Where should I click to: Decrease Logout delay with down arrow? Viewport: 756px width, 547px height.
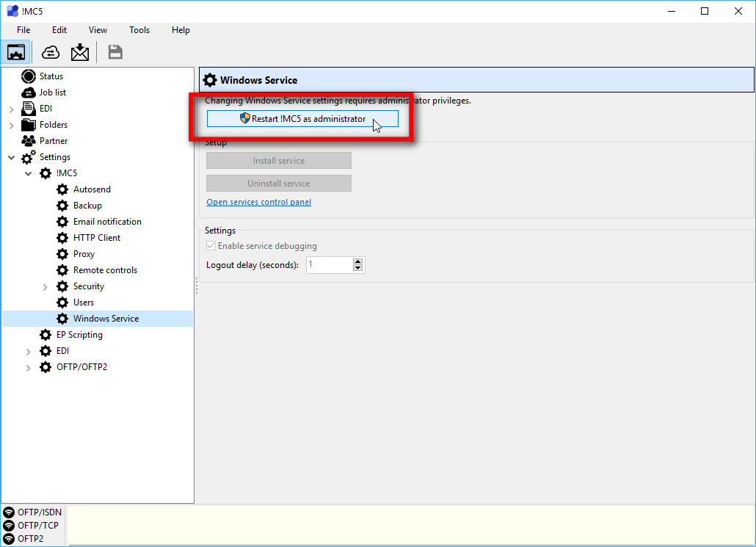coord(357,268)
